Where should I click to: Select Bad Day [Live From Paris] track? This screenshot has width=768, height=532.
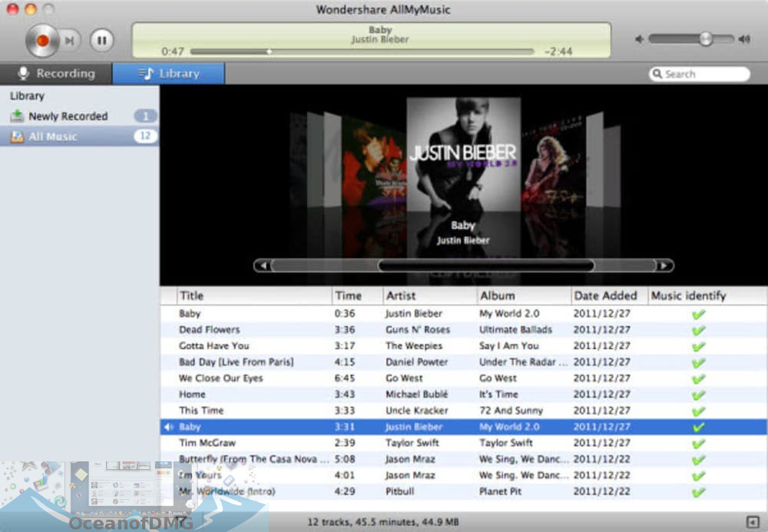point(463,362)
